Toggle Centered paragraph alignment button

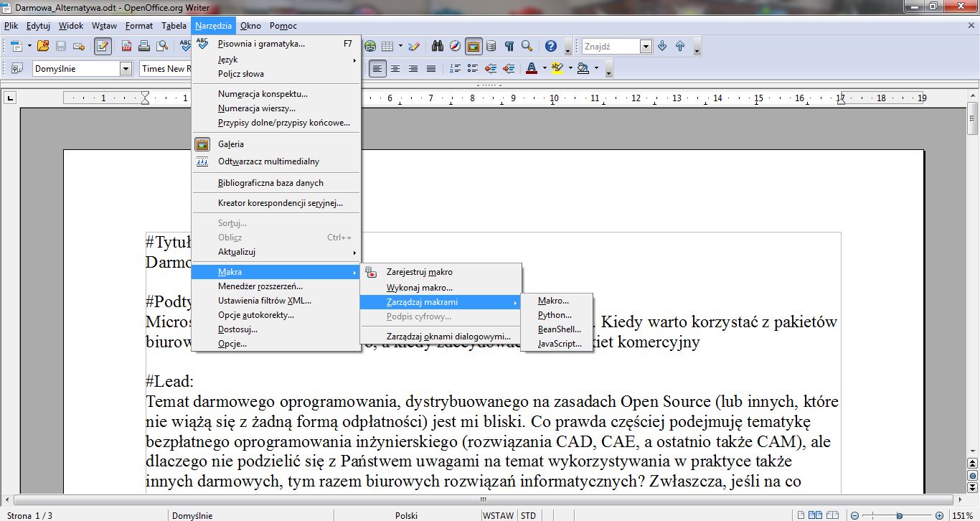(x=395, y=69)
